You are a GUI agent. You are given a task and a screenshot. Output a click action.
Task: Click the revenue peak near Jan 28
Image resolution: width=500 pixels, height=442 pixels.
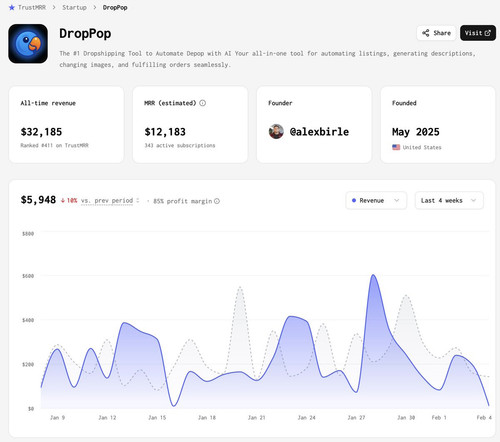point(373,275)
